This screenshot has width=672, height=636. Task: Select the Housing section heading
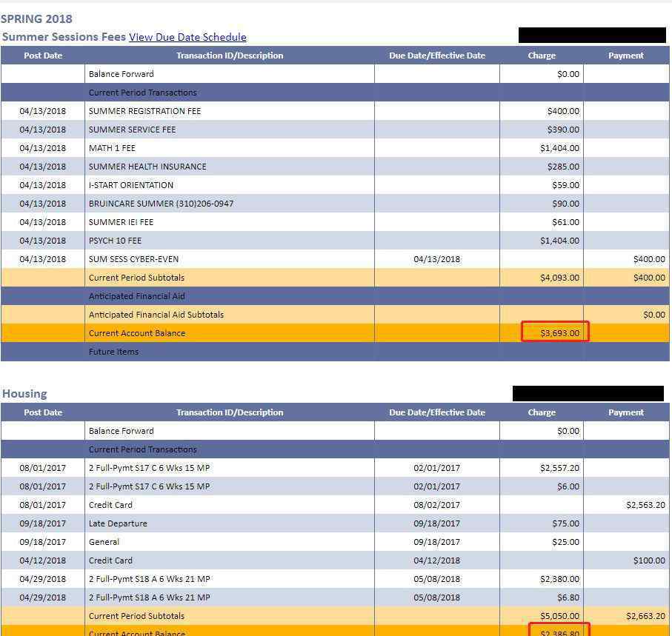(x=24, y=394)
